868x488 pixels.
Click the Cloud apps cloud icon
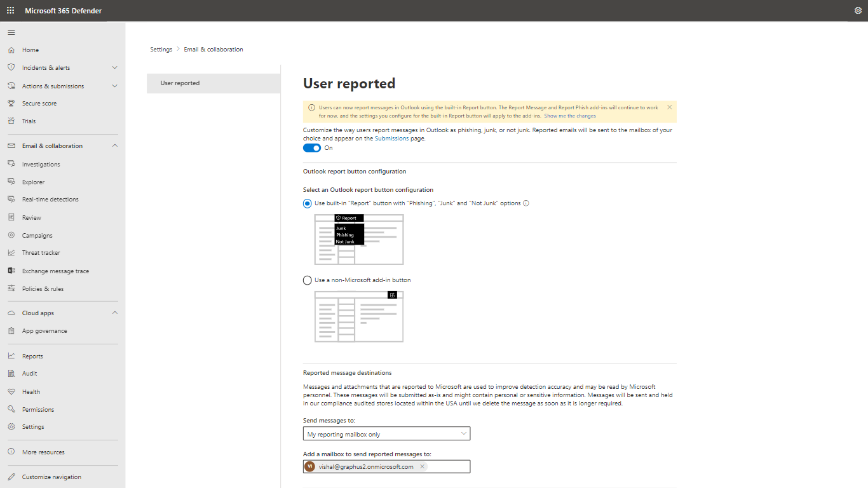11,313
